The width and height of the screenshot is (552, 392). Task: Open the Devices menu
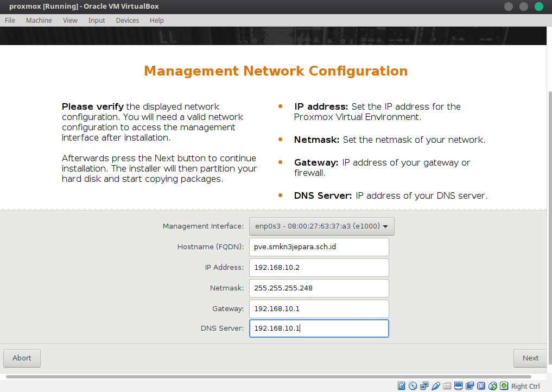128,21
